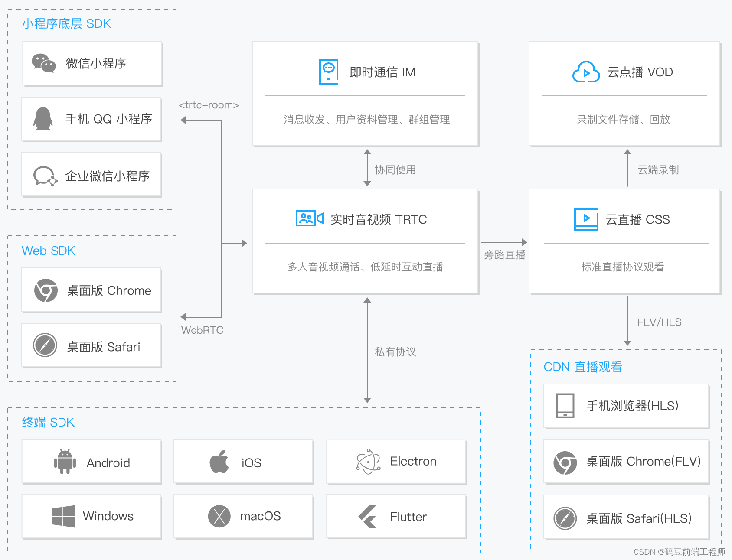
Task: Select the 企业微信小程序 label
Action: tap(107, 176)
